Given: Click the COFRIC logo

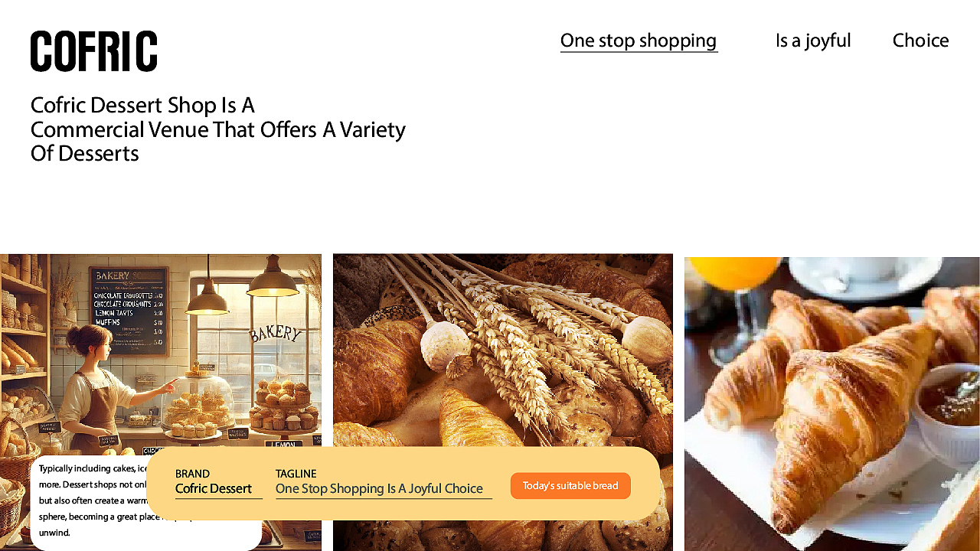Looking at the screenshot, I should pyautogui.click(x=94, y=51).
